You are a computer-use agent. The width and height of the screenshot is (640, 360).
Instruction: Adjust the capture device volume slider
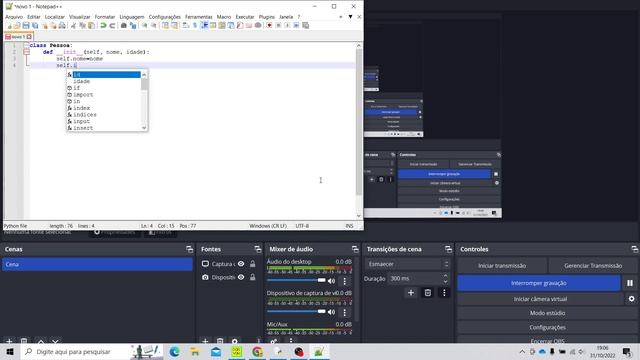296,311
